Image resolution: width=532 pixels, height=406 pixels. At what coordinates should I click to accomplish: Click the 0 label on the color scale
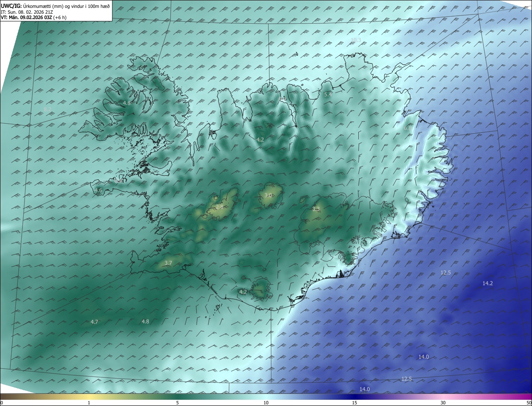pyautogui.click(x=2, y=403)
